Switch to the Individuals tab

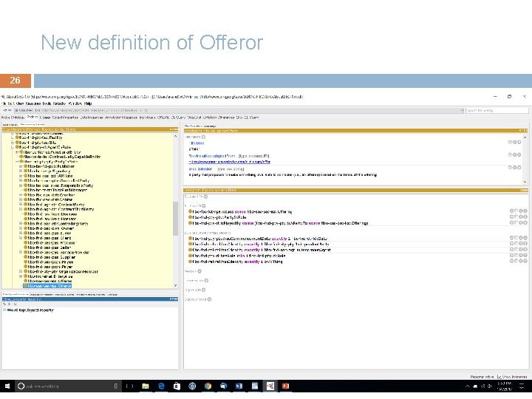point(147,117)
